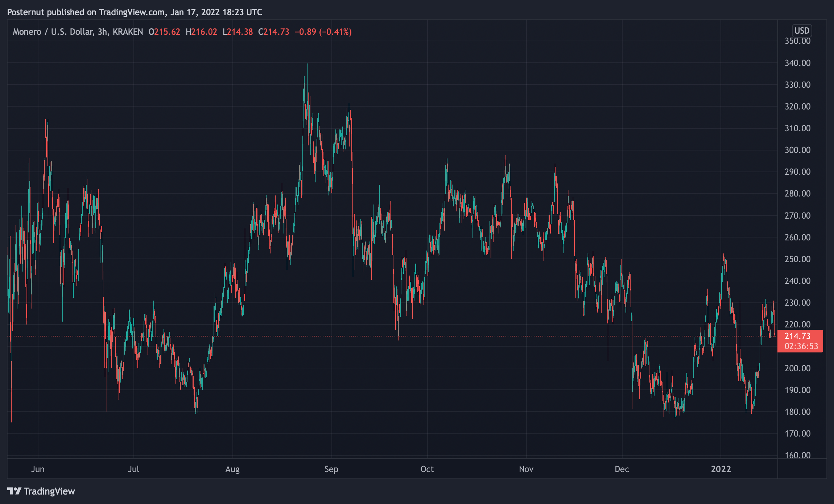
Task: Click the low value L214.38
Action: pyautogui.click(x=238, y=32)
